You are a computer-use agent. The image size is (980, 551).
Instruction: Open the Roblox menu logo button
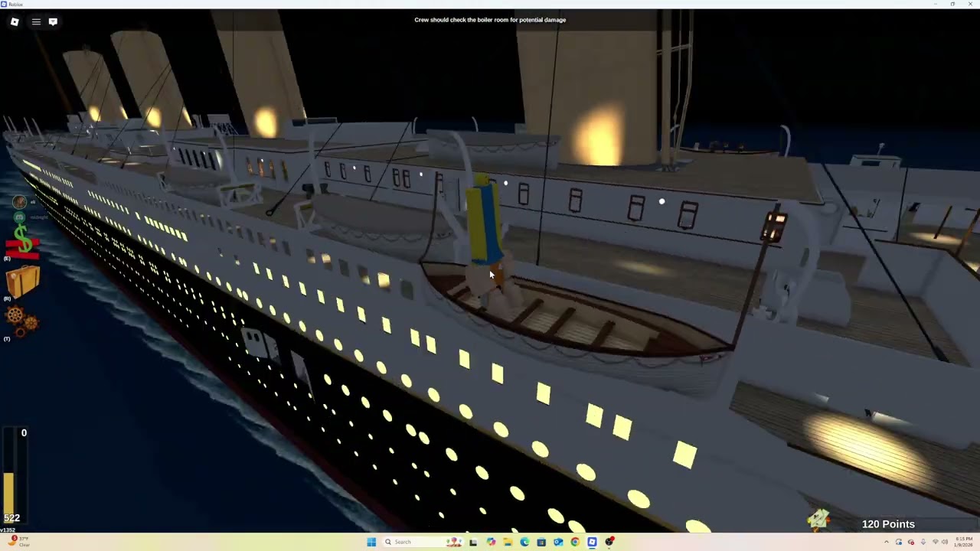[15, 21]
